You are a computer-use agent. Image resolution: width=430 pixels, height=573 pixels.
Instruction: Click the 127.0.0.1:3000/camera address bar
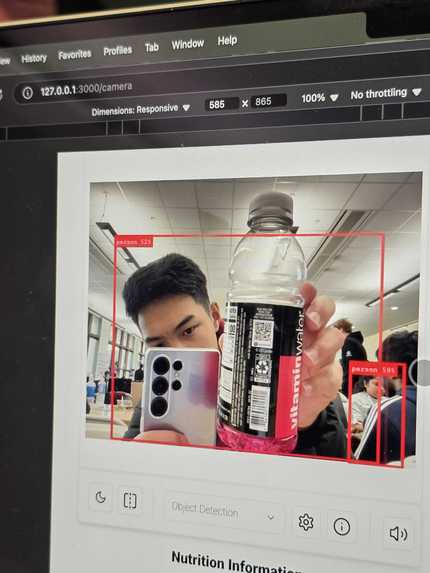86,89
